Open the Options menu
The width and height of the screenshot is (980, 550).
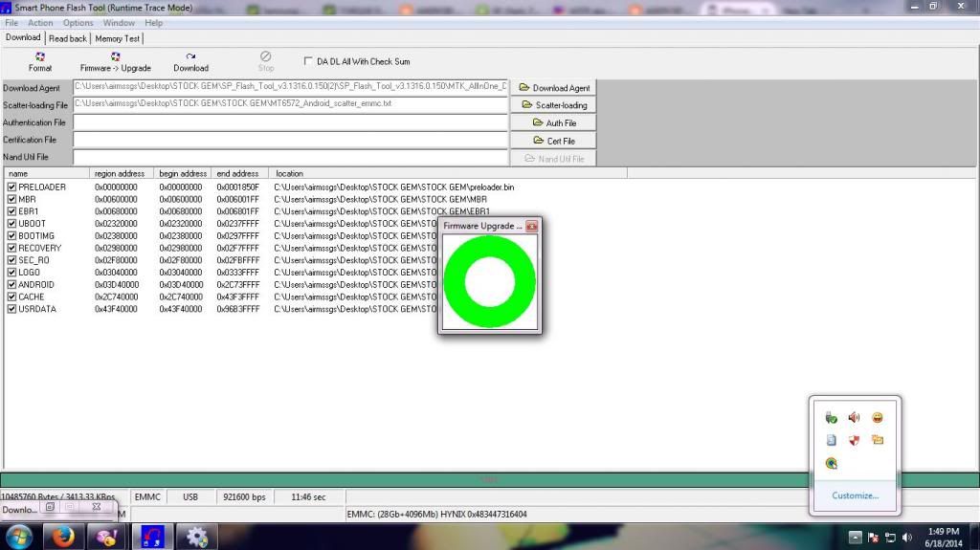(x=78, y=23)
